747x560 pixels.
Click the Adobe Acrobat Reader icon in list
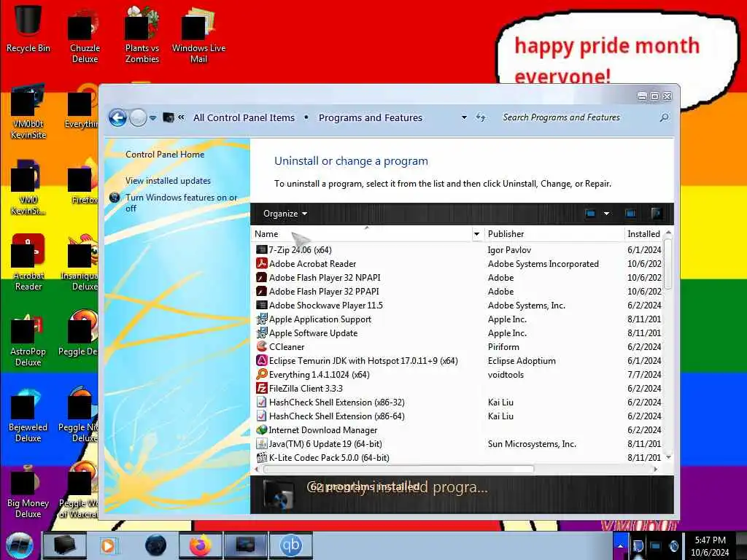click(262, 263)
